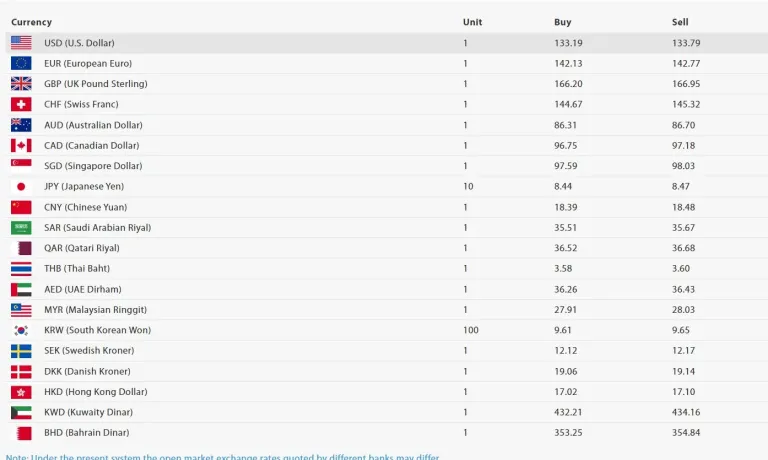Click the Kuwait flag icon

pyautogui.click(x=21, y=412)
